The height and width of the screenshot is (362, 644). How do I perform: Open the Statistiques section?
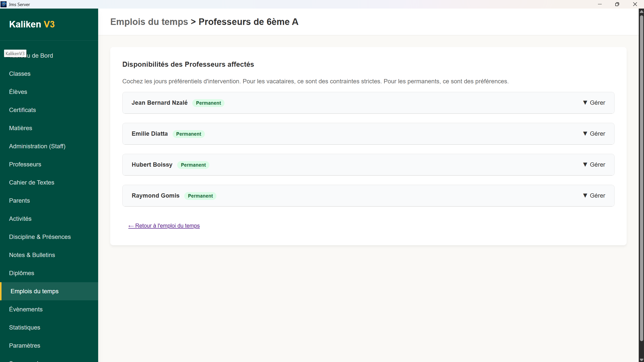[24, 327]
